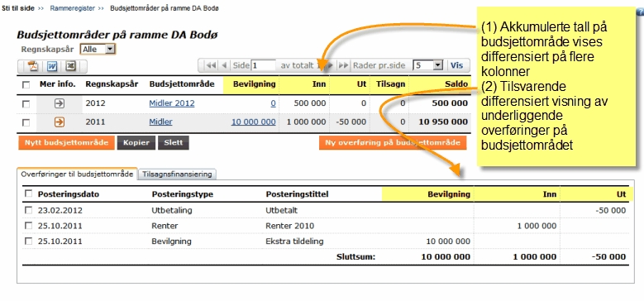Click the Kopier button

(x=136, y=143)
